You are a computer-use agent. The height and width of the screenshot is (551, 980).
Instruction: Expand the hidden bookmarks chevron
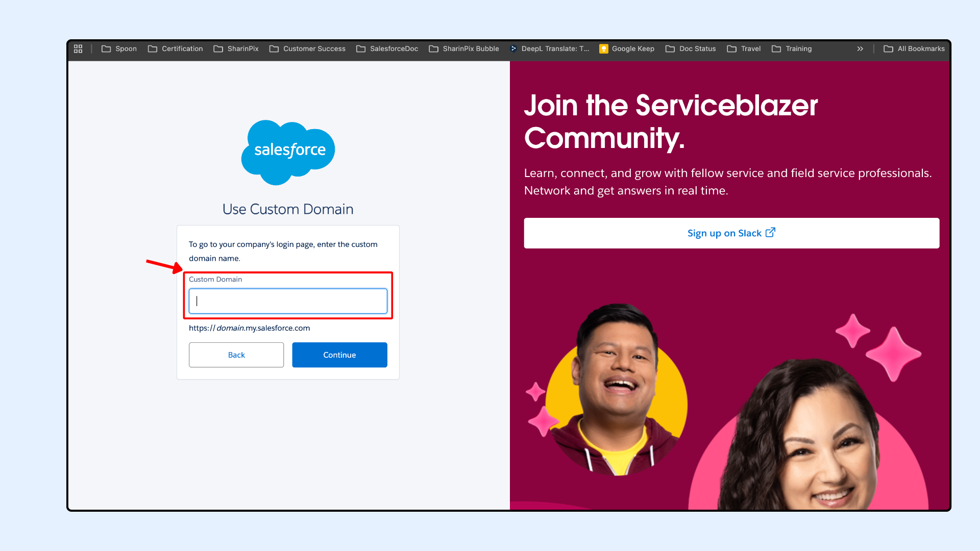[860, 49]
